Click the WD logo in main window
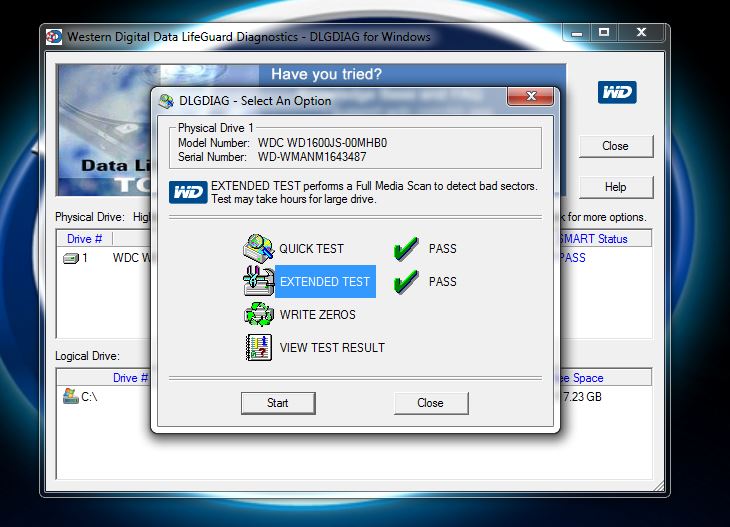 617,92
